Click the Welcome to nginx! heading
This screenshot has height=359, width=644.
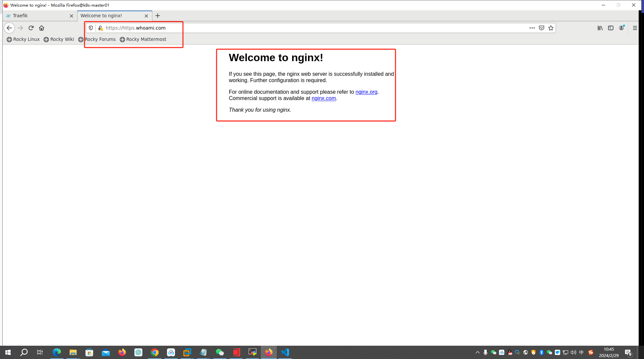click(x=276, y=58)
